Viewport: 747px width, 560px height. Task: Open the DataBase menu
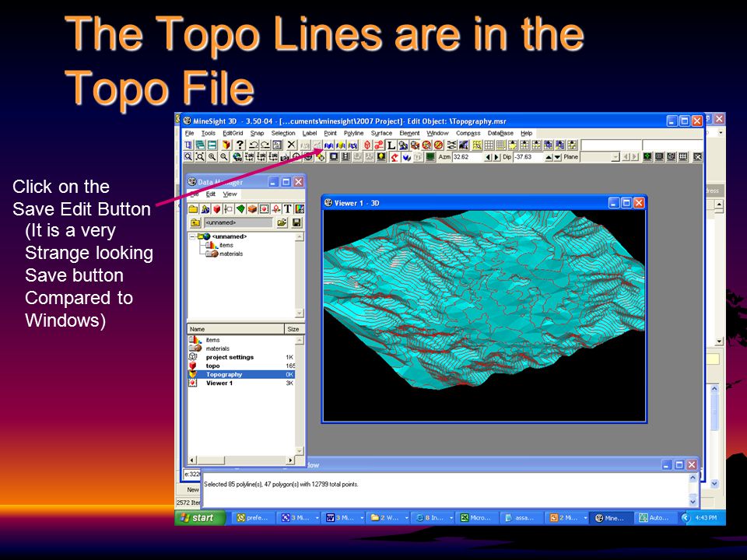point(500,133)
